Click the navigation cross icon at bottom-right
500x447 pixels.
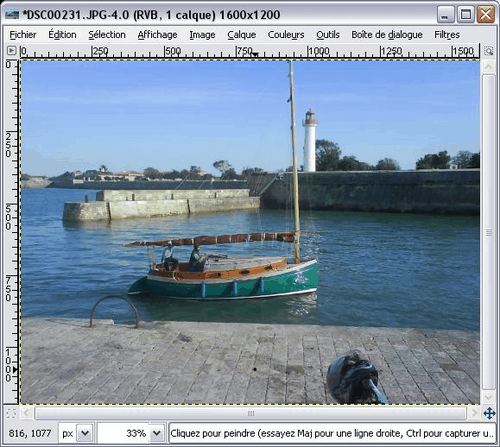click(x=489, y=413)
